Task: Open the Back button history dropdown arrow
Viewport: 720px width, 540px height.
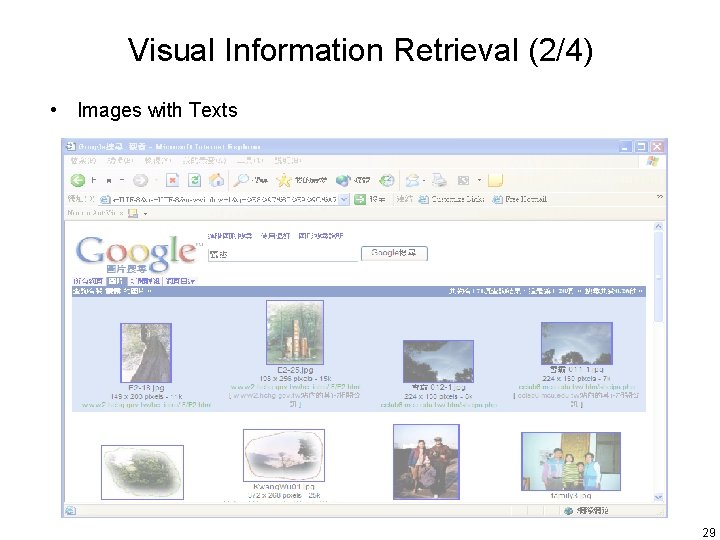Action: (122, 180)
